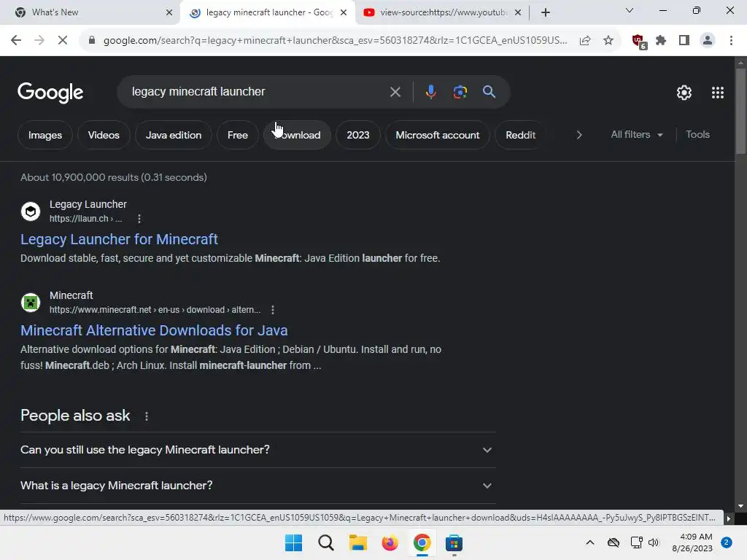
Task: Open the Chrome three-dot menu
Action: point(731,41)
